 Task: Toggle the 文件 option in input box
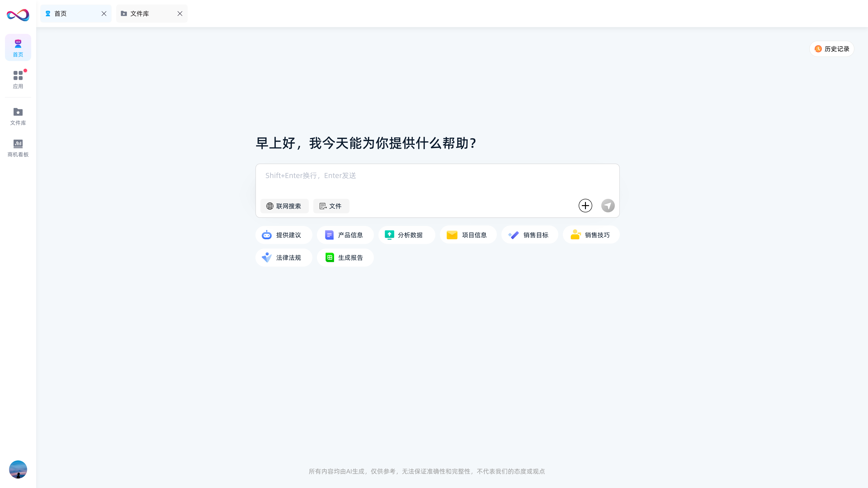coord(331,206)
